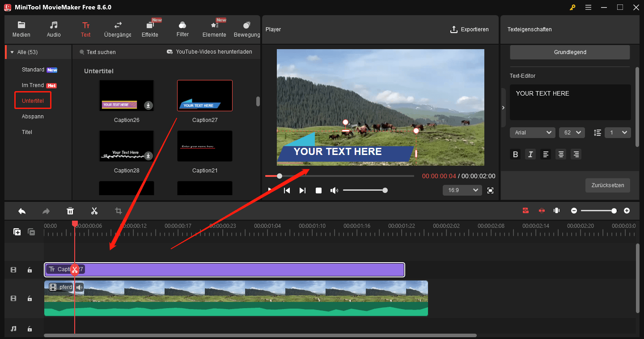Zoom in the timeline

[x=627, y=211]
